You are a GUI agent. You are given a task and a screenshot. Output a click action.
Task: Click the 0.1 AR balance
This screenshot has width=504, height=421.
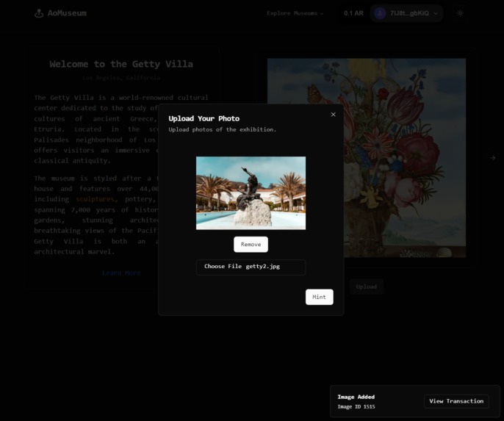point(353,13)
